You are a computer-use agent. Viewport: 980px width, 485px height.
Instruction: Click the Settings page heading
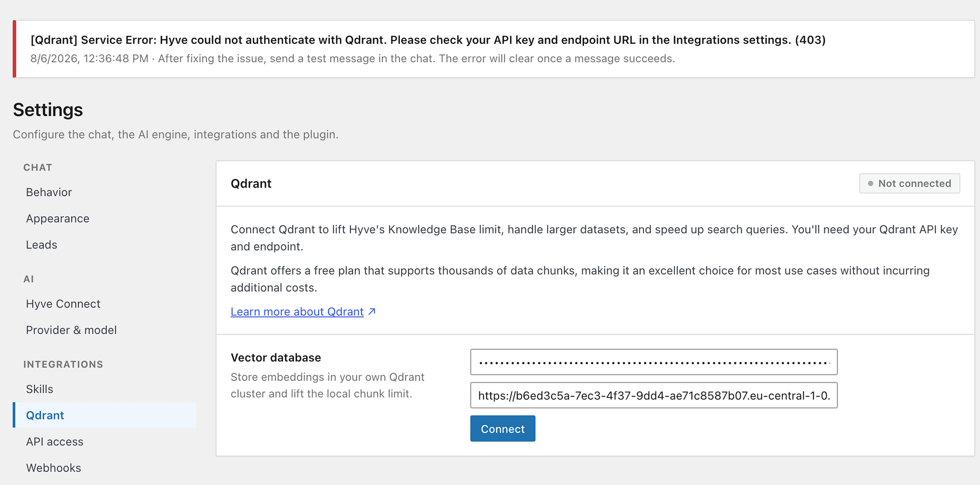tap(48, 110)
